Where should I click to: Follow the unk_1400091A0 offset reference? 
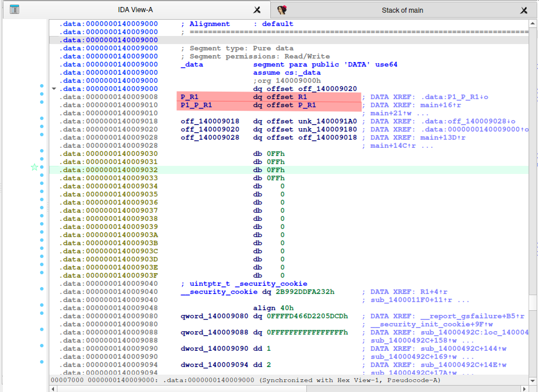[327, 121]
